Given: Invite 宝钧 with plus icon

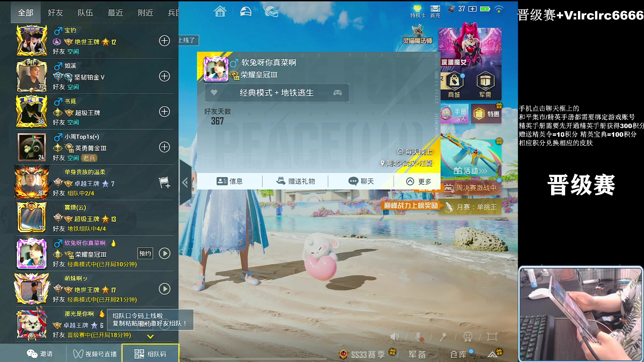Looking at the screenshot, I should (164, 41).
